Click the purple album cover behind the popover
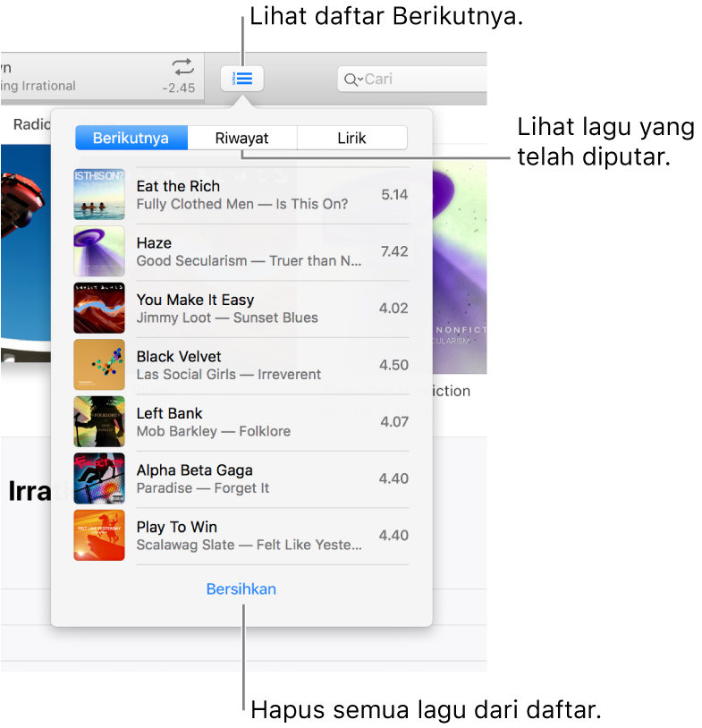This screenshot has width=702, height=728. pos(460,267)
